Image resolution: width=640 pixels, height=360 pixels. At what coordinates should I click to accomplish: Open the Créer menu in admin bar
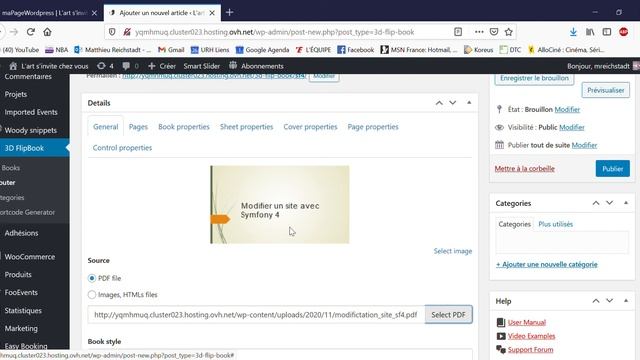(162, 66)
